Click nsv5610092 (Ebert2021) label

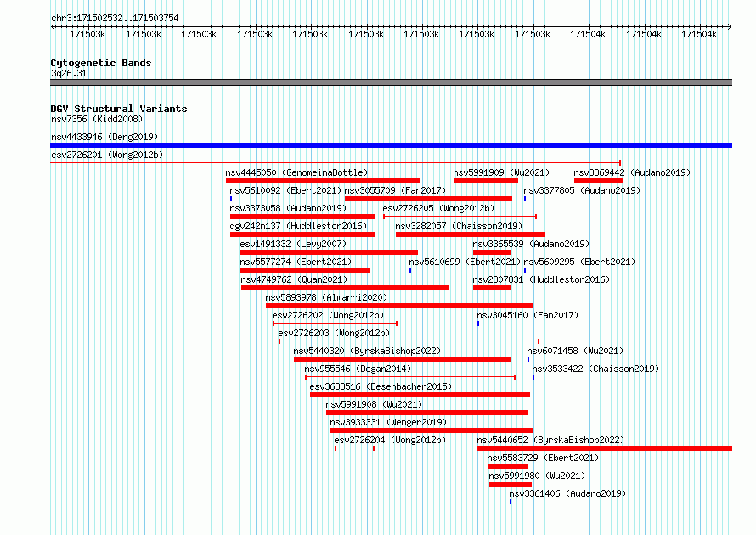click(285, 190)
